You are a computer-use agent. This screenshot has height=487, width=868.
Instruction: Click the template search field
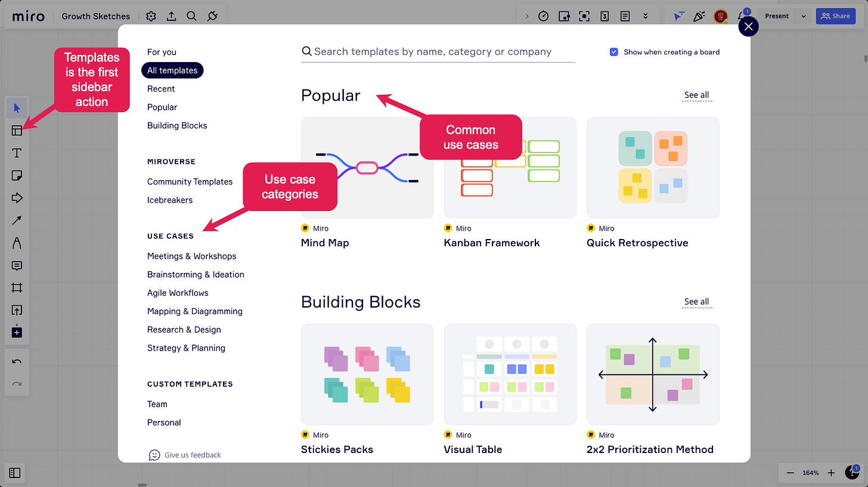(438, 52)
